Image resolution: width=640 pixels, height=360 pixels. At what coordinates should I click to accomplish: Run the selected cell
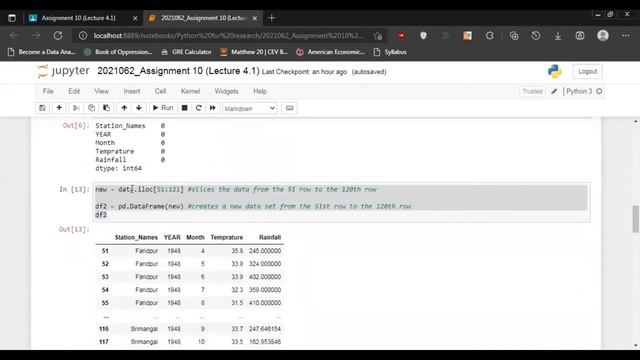163,108
